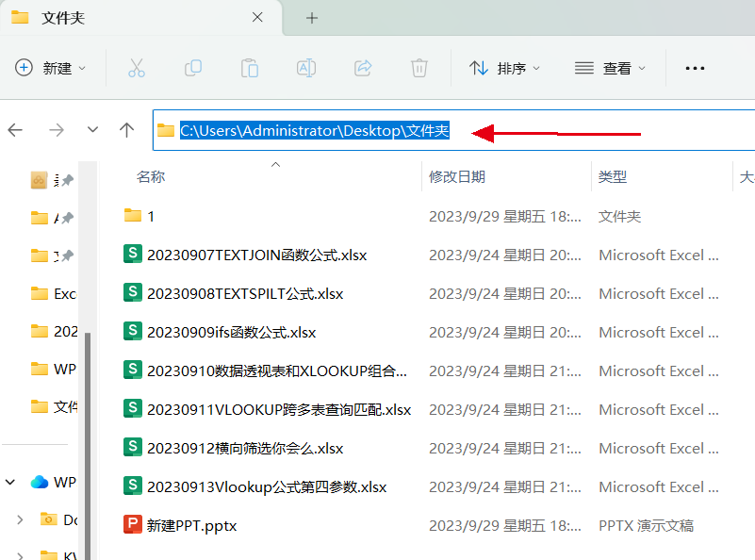Open the first pinned sidebar item with brown icon
Image resolution: width=755 pixels, height=560 pixels.
(52, 180)
